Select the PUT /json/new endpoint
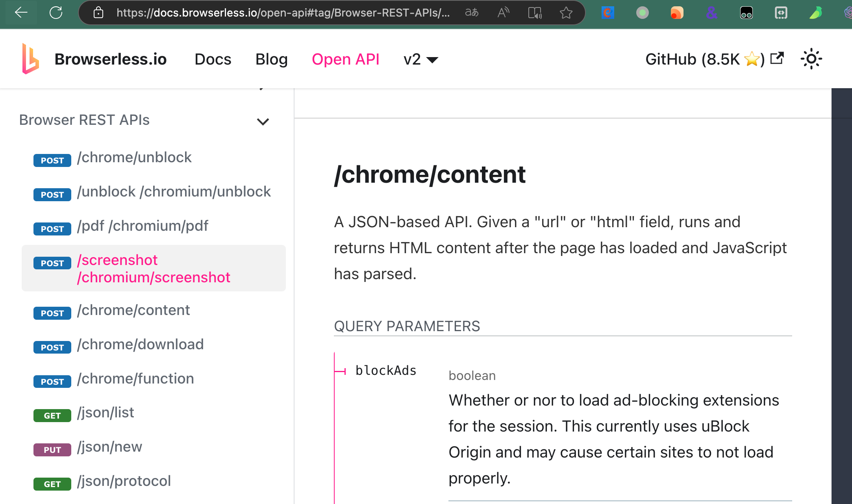Image resolution: width=852 pixels, height=504 pixels. click(x=109, y=447)
